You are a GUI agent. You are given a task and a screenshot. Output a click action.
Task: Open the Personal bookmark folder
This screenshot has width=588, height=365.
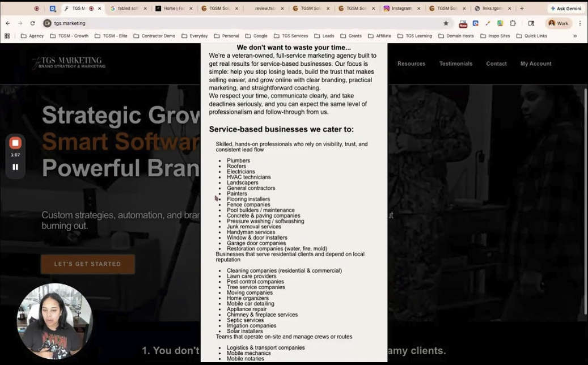click(x=226, y=36)
